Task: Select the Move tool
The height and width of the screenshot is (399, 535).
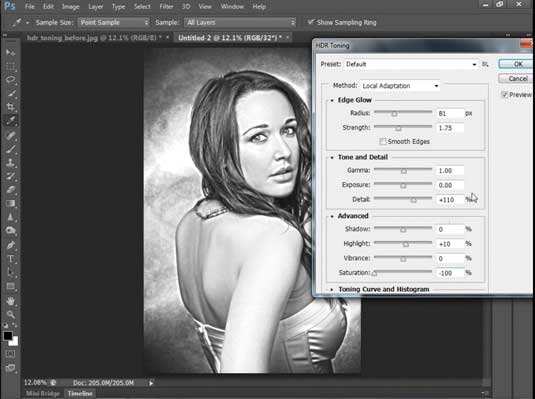Action: coord(10,52)
